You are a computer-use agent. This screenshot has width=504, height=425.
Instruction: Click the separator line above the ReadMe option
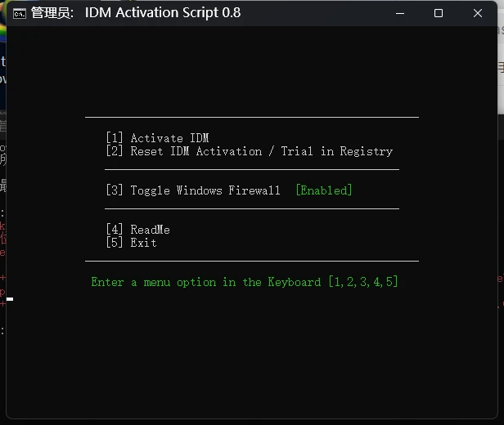(252, 209)
